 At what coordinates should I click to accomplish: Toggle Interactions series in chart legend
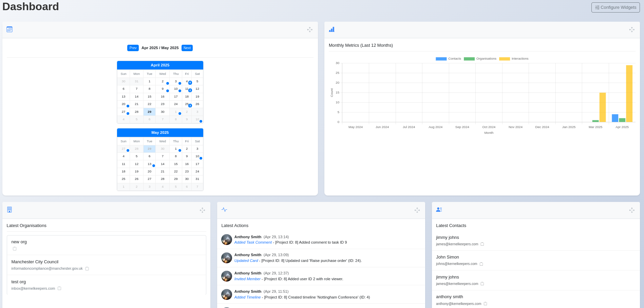coord(514,59)
